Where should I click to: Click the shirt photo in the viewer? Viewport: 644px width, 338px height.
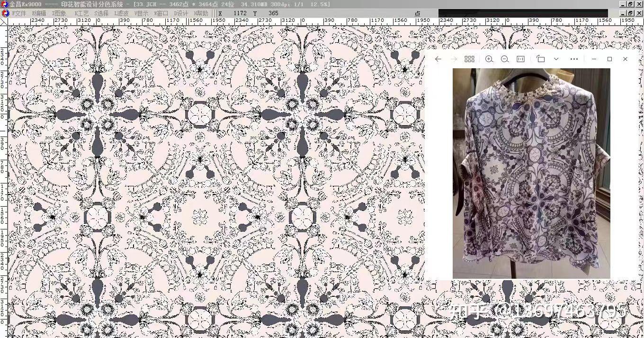[531, 174]
